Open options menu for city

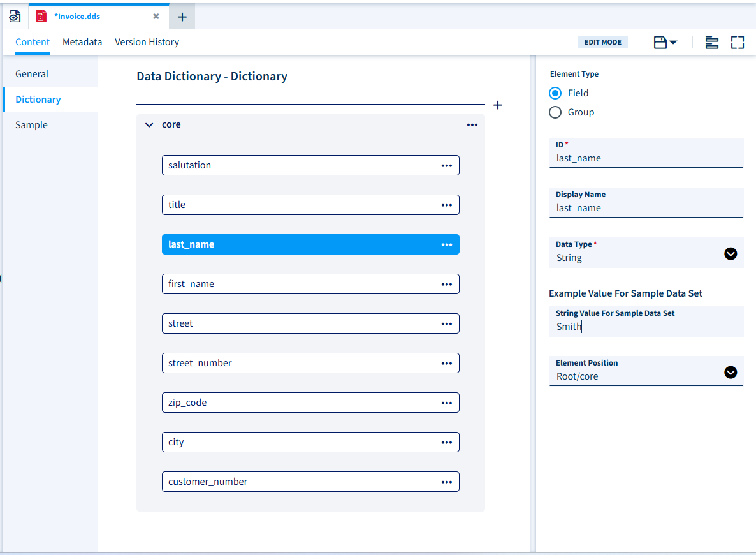[446, 443]
